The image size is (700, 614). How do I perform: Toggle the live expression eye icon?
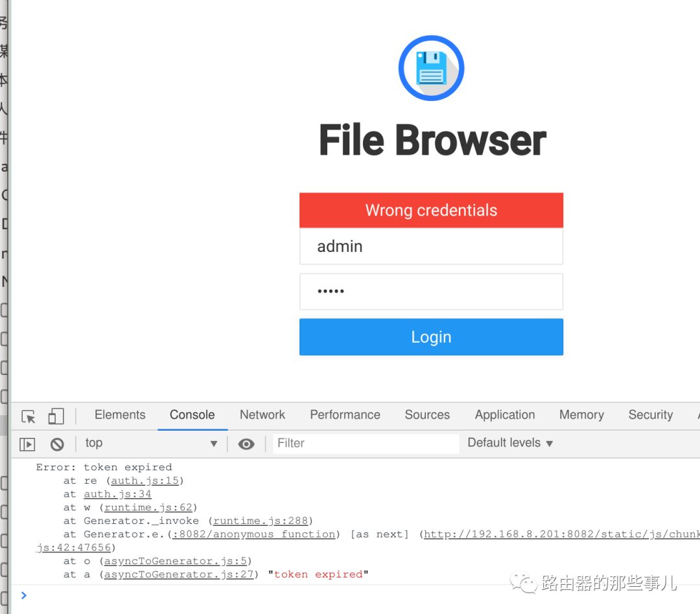[246, 444]
